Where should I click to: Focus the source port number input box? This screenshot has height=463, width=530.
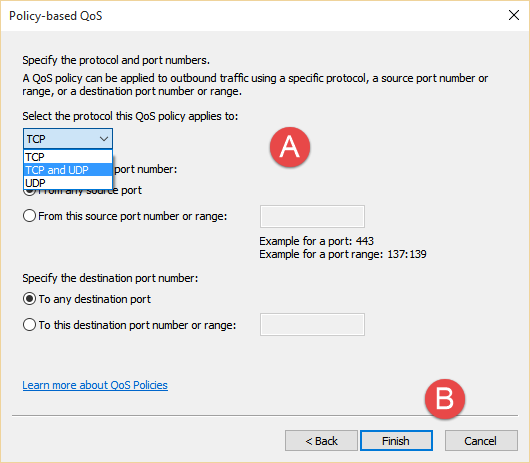[x=312, y=216]
